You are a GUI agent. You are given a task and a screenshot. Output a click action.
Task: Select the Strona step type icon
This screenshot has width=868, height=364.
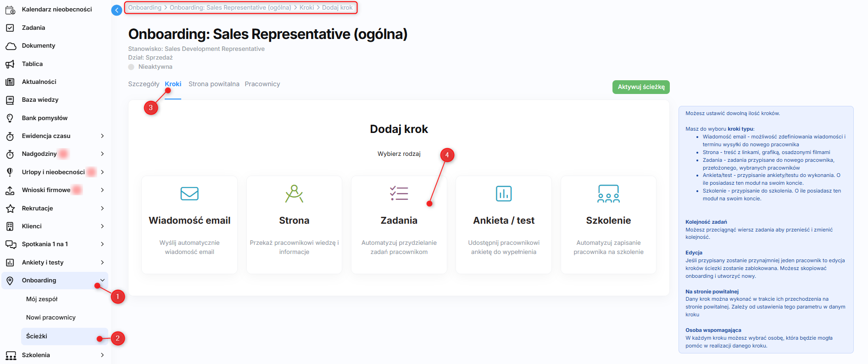(294, 193)
